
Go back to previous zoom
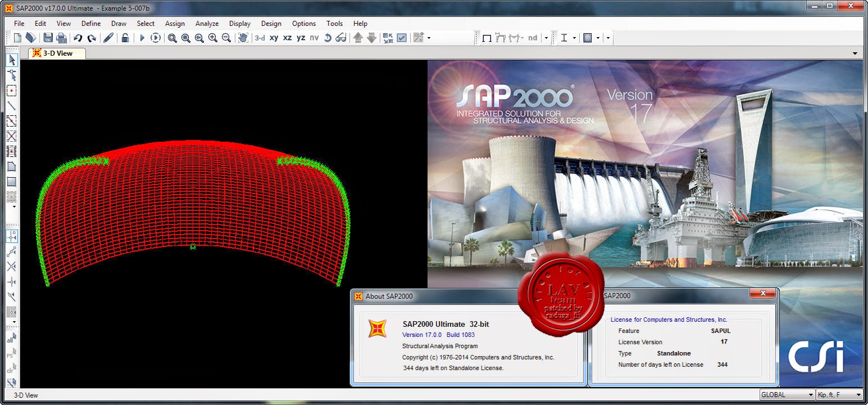199,38
